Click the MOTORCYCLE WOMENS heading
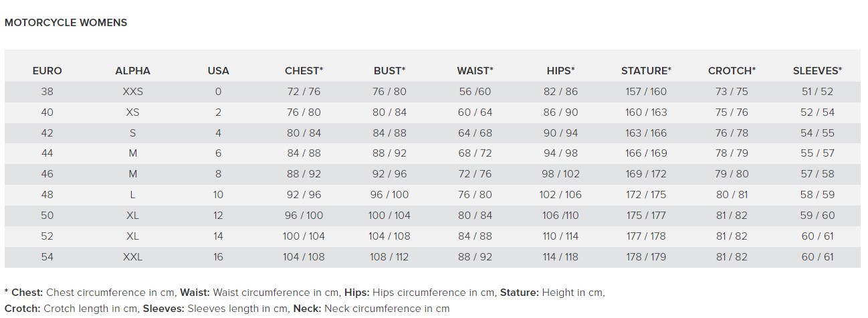868x318 pixels. (66, 23)
